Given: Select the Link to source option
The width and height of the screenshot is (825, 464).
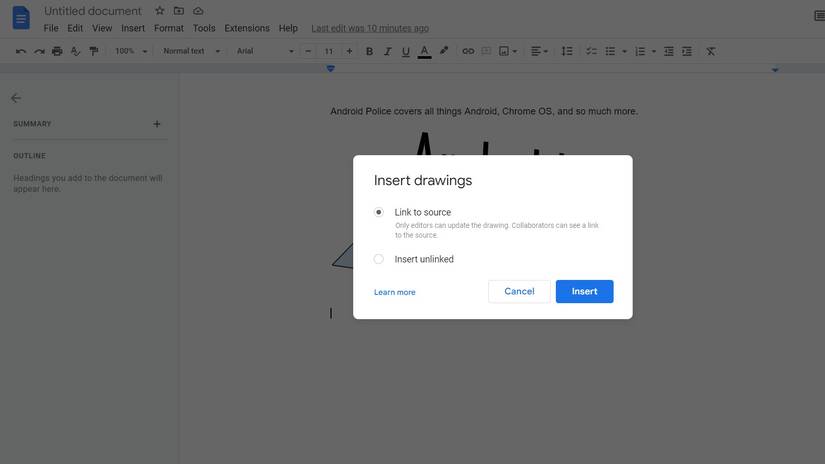Looking at the screenshot, I should (x=378, y=212).
